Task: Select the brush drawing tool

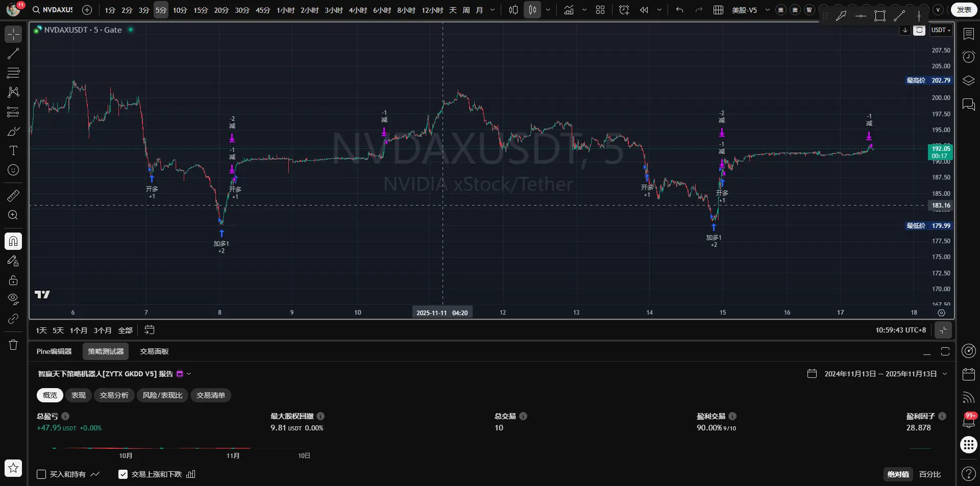Action: click(13, 131)
